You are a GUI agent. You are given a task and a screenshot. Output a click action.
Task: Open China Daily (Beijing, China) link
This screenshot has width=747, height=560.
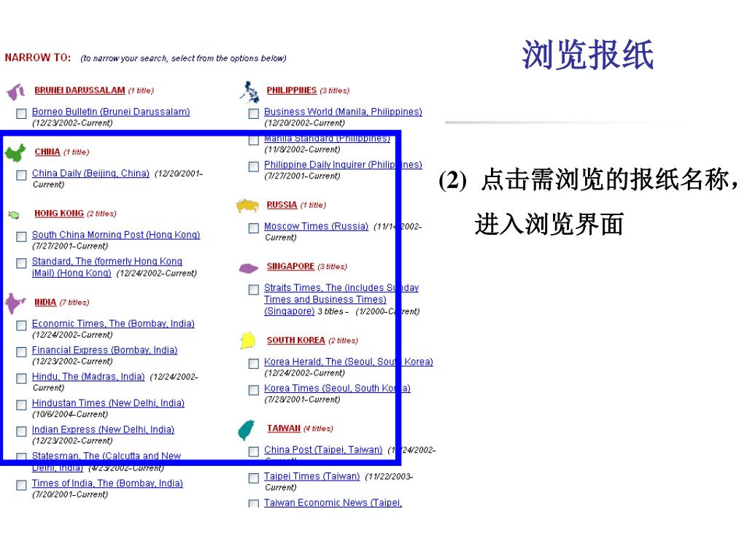(x=90, y=173)
